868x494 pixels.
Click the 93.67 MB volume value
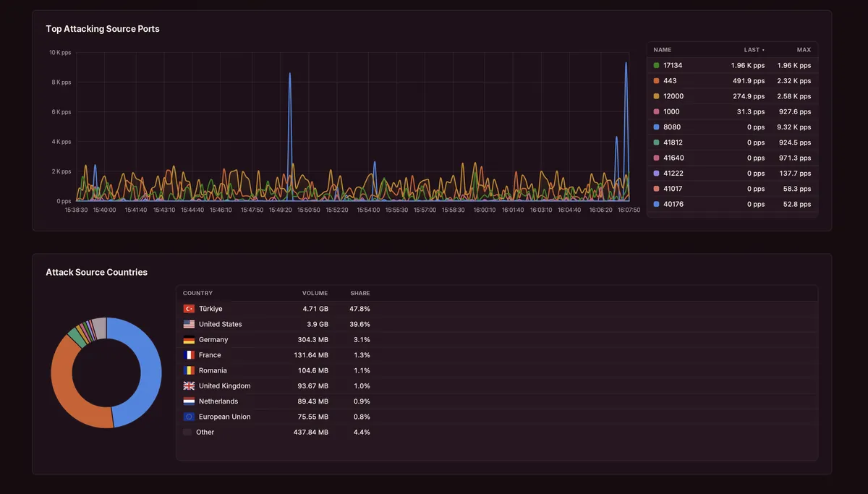tap(312, 386)
